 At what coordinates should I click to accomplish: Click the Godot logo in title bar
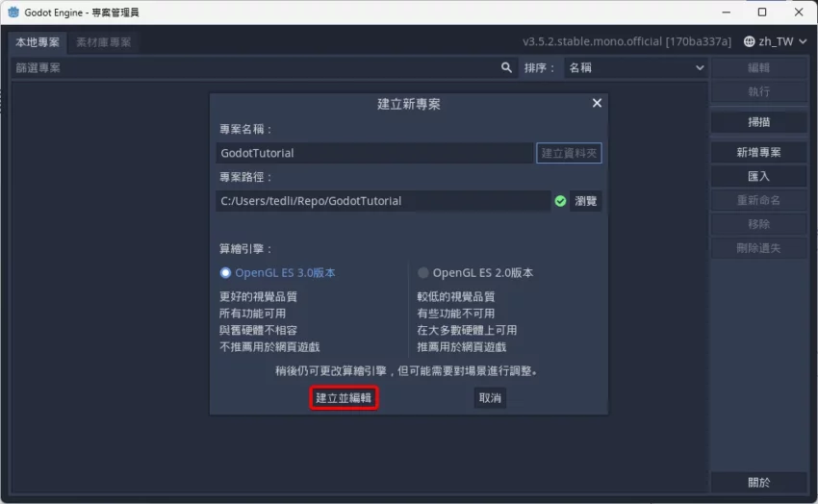click(x=13, y=12)
